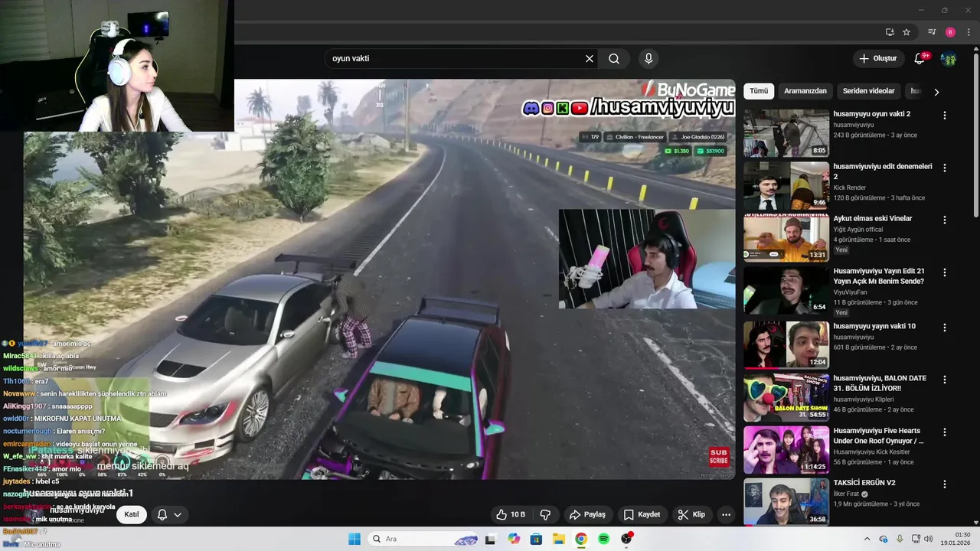Open Spotify from the taskbar
Viewport: 980px width, 551px height.
(x=603, y=539)
